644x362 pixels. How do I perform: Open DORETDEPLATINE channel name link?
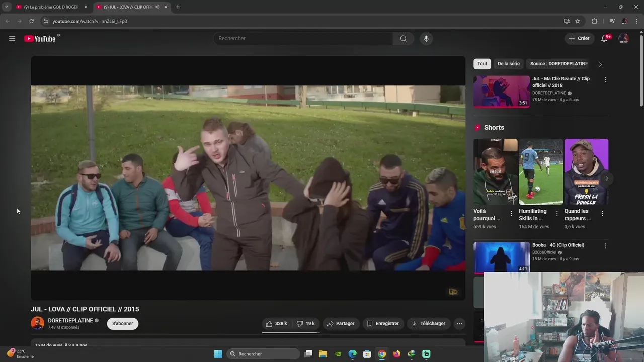(70, 320)
